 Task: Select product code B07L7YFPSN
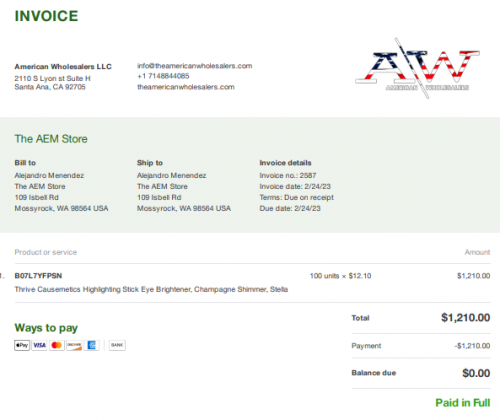coord(38,276)
